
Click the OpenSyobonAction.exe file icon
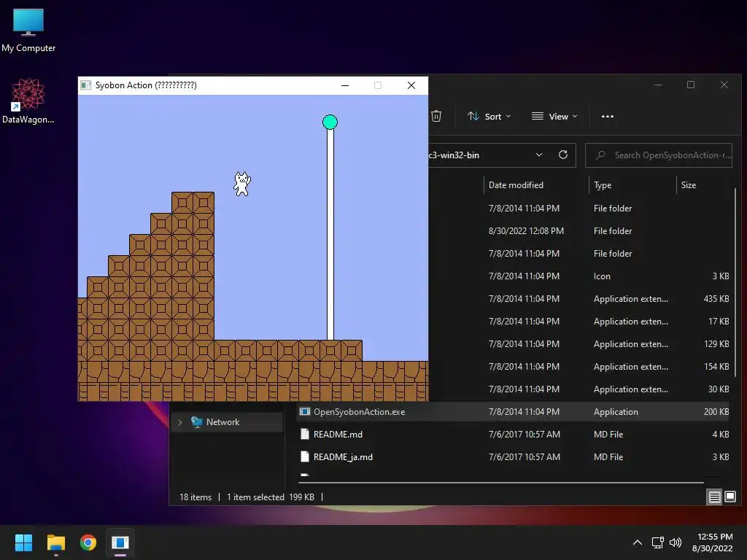(305, 411)
